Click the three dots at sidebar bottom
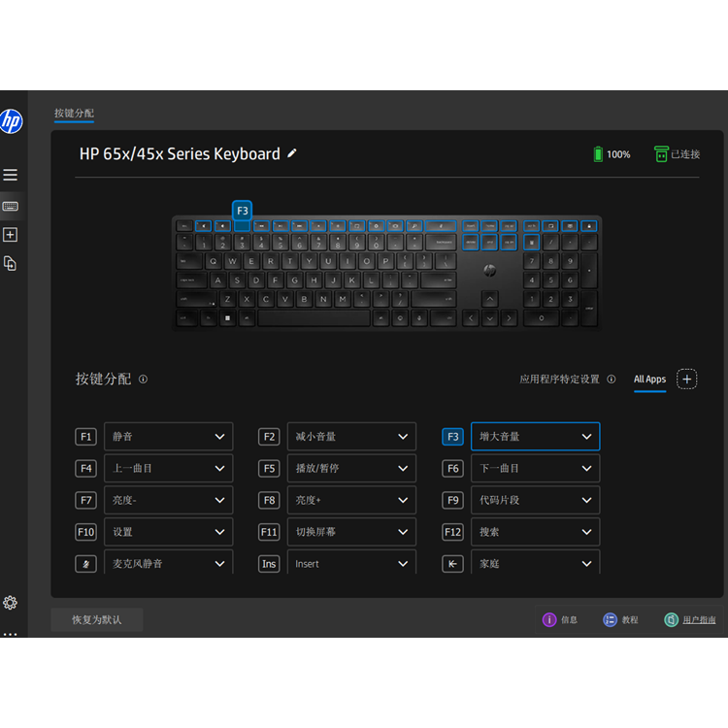 point(11,634)
